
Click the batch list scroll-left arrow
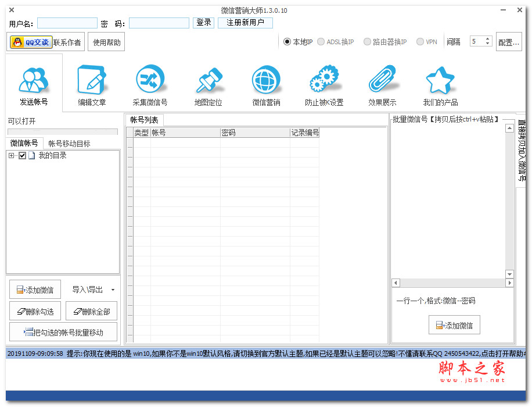tap(396, 283)
